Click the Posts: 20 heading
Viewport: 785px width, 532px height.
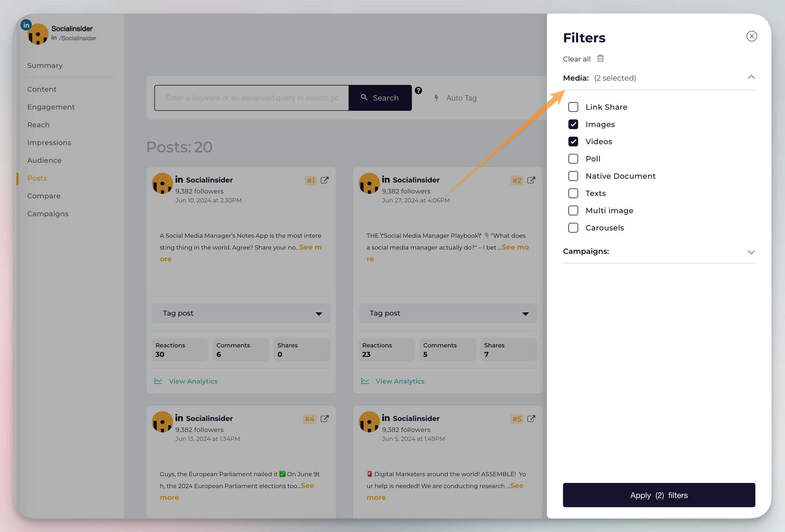(x=179, y=147)
